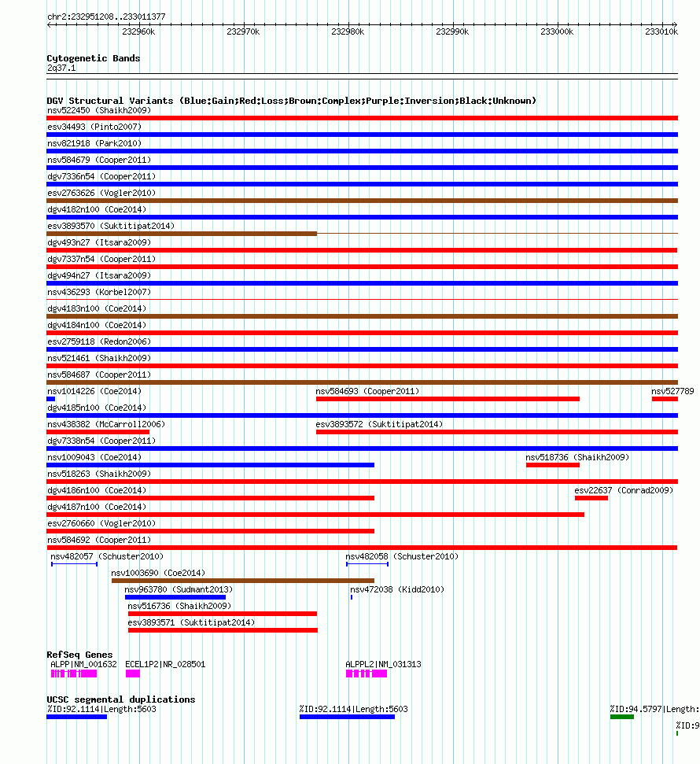Select the 2q37.1 band label
The width and height of the screenshot is (700, 764).
(x=61, y=68)
